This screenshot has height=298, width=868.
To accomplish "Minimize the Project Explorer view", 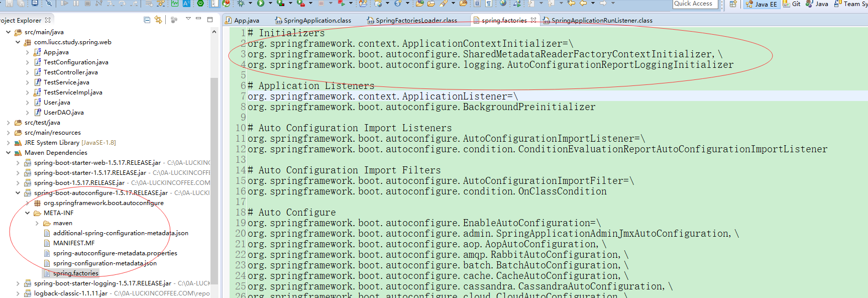I will [198, 19].
